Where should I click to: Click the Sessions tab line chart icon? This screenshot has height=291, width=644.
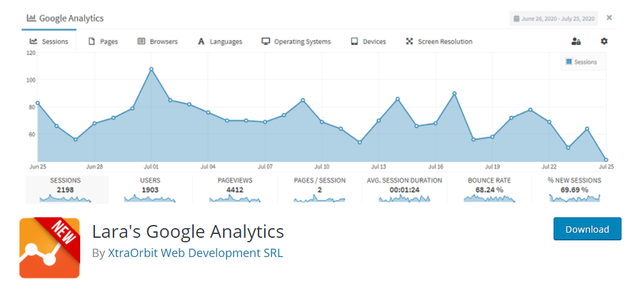(x=33, y=42)
